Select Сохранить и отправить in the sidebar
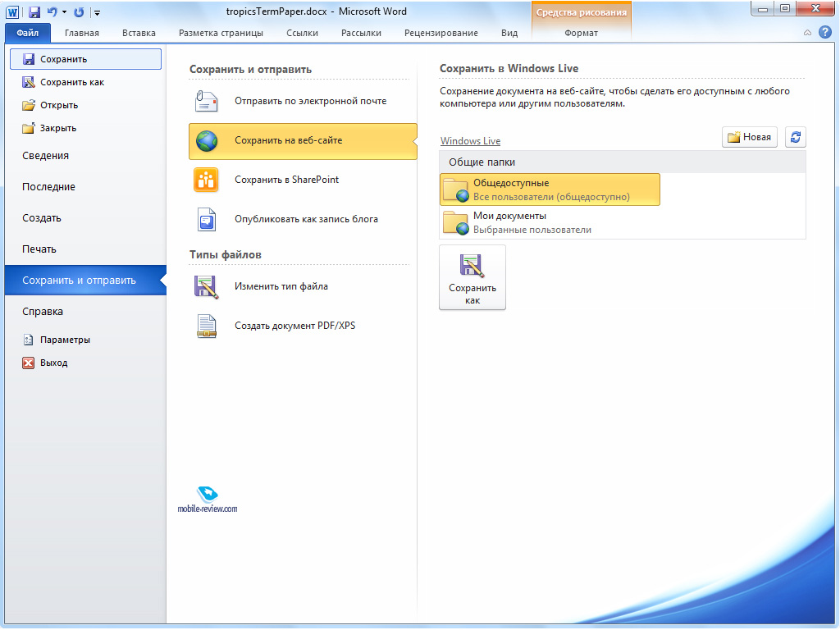This screenshot has height=630, width=840. tap(85, 281)
